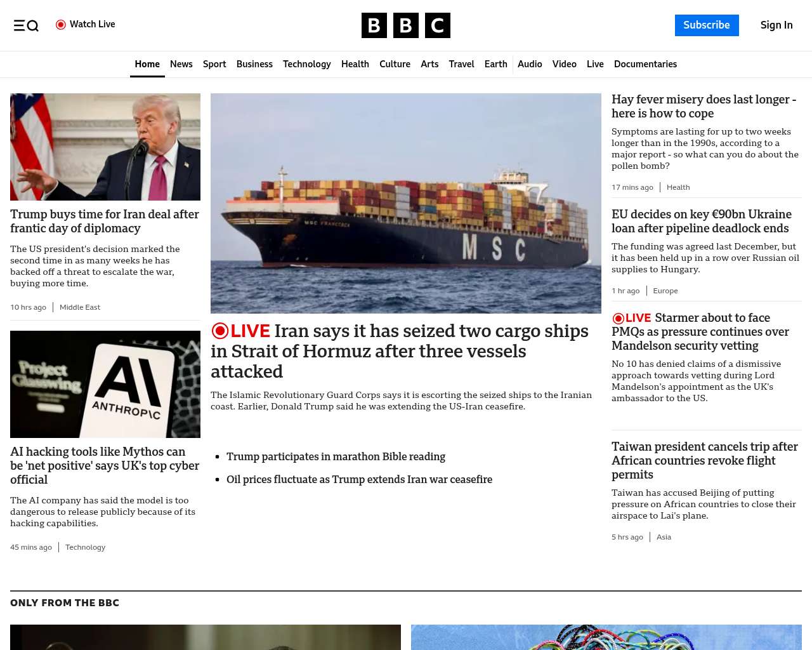
Task: Click the blue Subscribe button
Action: pyautogui.click(x=707, y=25)
